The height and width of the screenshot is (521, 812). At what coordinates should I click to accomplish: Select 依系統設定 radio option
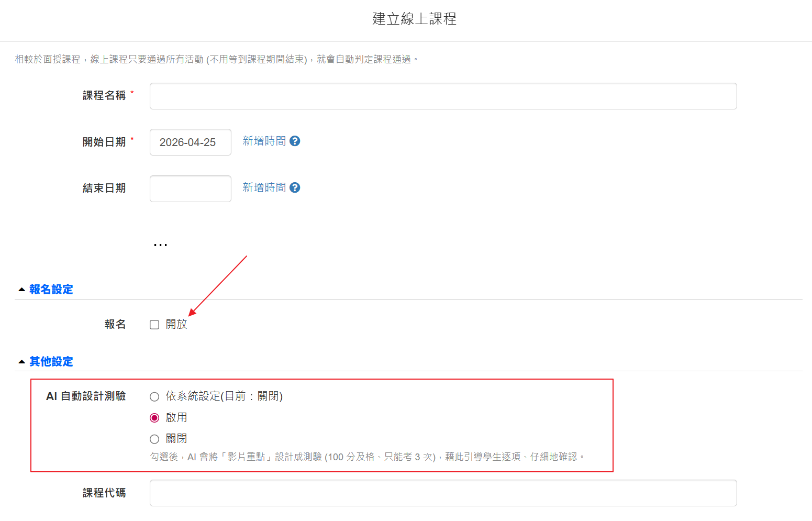click(x=154, y=397)
